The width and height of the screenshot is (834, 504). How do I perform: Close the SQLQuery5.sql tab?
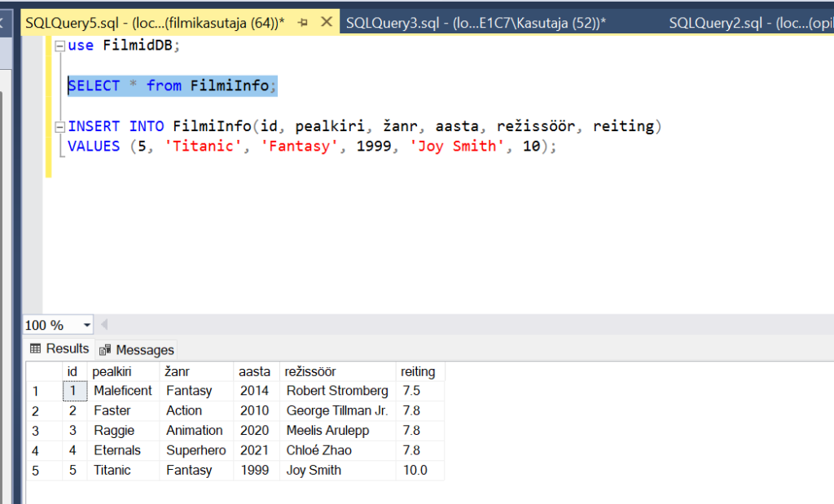click(x=327, y=22)
